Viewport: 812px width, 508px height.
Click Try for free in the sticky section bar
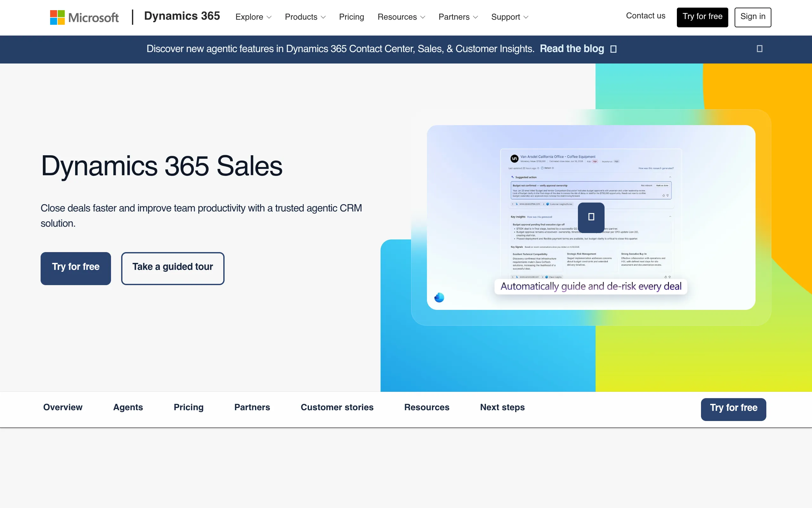[x=733, y=409]
